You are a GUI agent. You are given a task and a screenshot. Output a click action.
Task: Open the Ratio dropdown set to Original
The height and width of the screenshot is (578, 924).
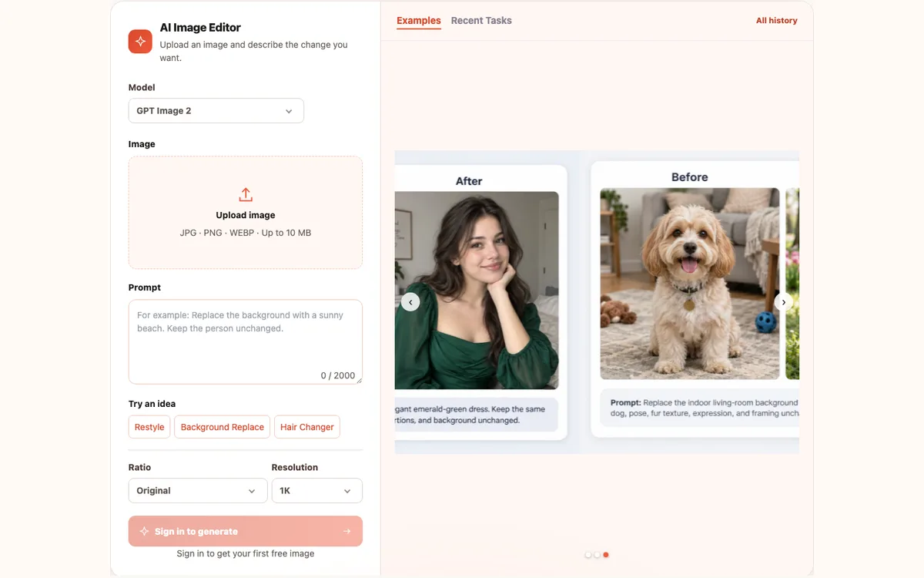pos(198,491)
